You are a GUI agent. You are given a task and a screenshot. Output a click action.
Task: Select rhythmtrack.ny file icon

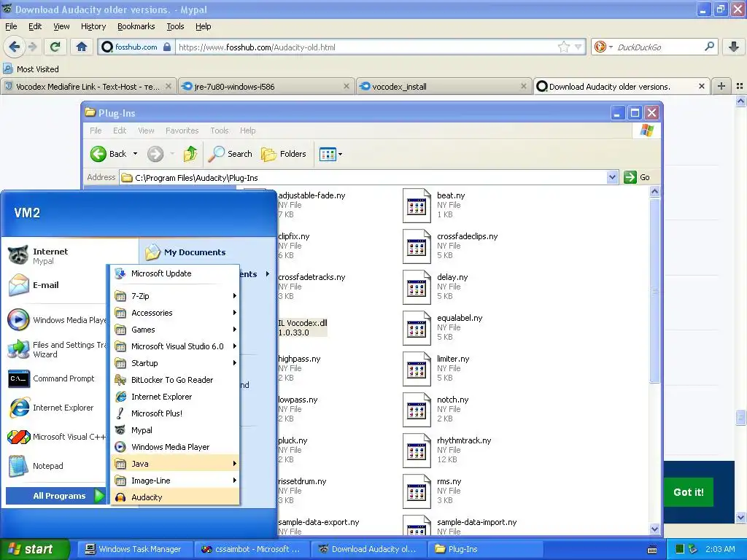(x=417, y=451)
